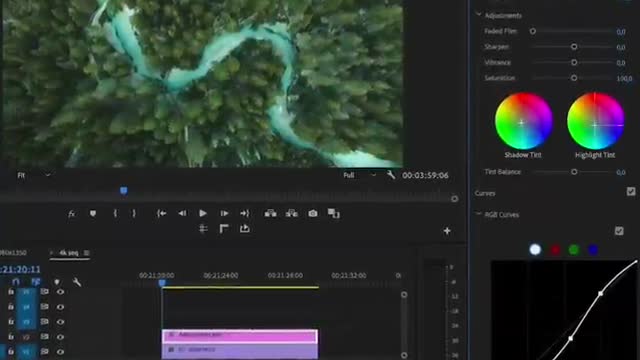The width and height of the screenshot is (640, 360).
Task: Select the blue curve channel
Action: coord(593,249)
